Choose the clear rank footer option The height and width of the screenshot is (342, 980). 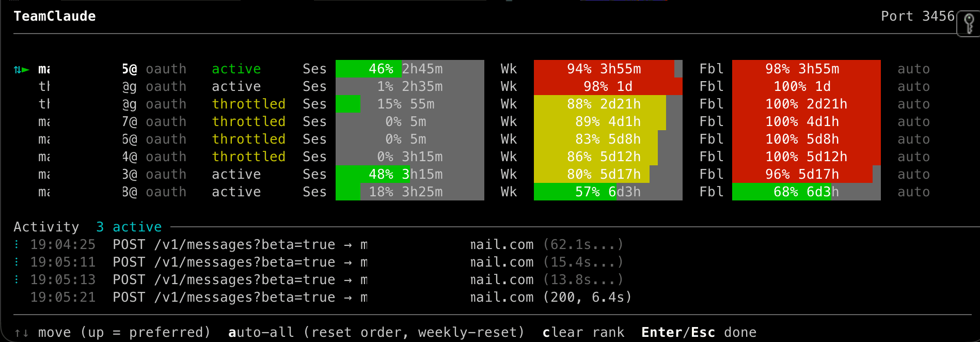coord(583,332)
